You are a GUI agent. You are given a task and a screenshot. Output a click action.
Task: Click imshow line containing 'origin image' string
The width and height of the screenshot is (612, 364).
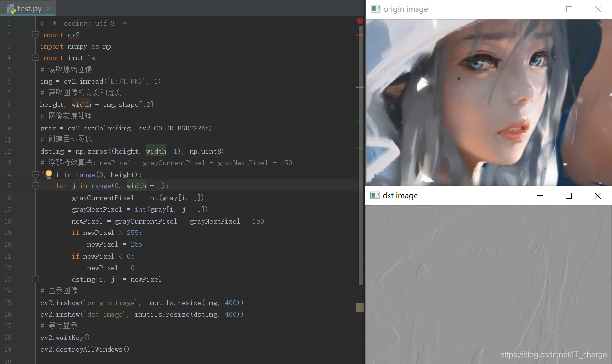(142, 303)
